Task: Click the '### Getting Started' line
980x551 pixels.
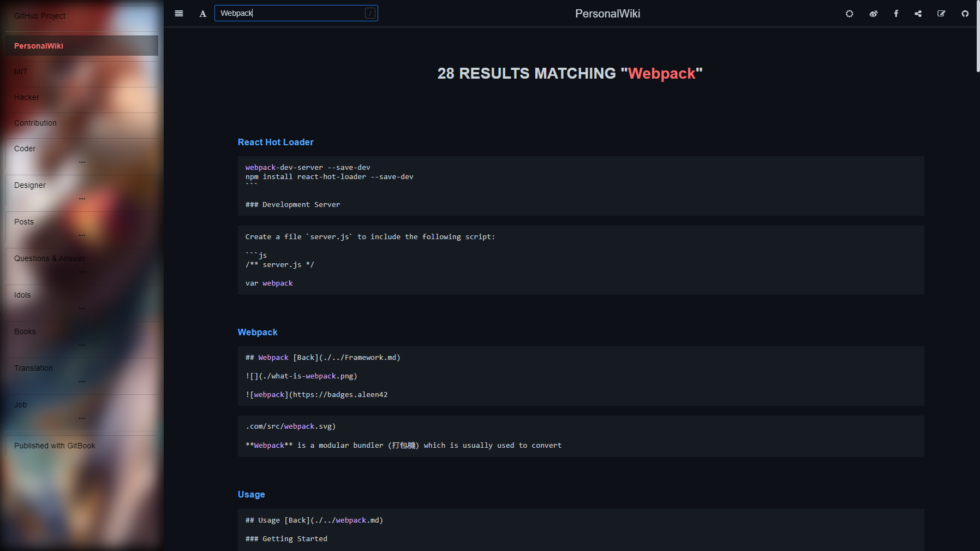Action: point(286,538)
